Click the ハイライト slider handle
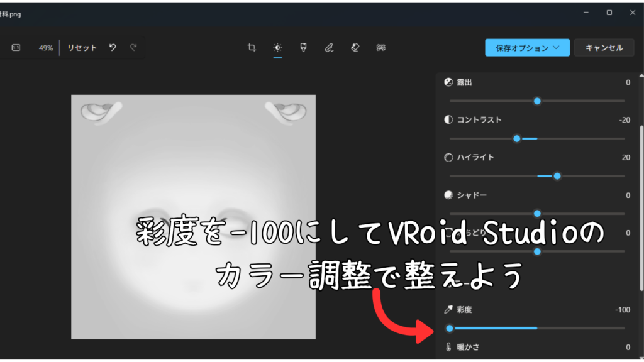Screen dimensions: 644x362 click(x=557, y=176)
